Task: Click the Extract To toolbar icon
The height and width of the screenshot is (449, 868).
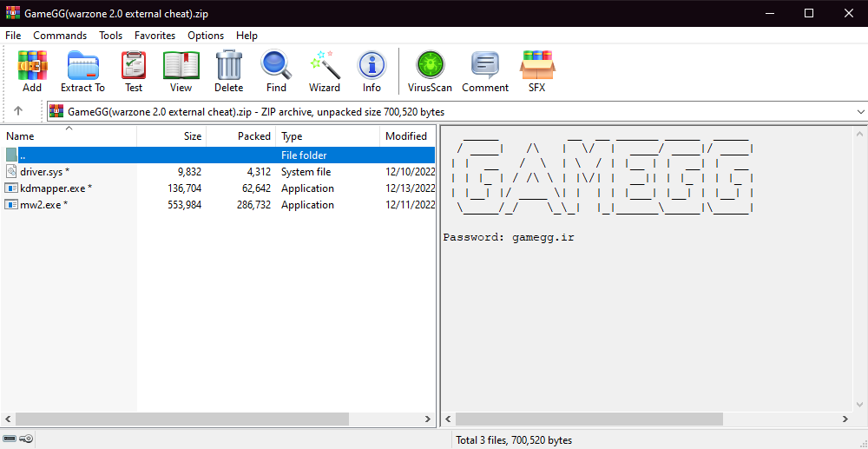Action: [x=82, y=71]
